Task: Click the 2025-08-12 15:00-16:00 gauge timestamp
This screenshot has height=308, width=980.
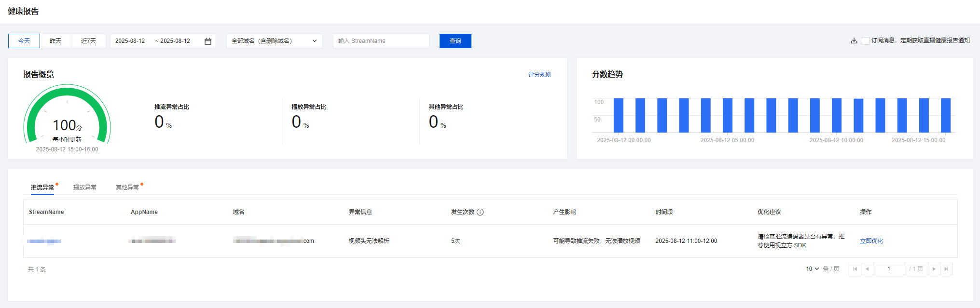Action: click(67, 149)
